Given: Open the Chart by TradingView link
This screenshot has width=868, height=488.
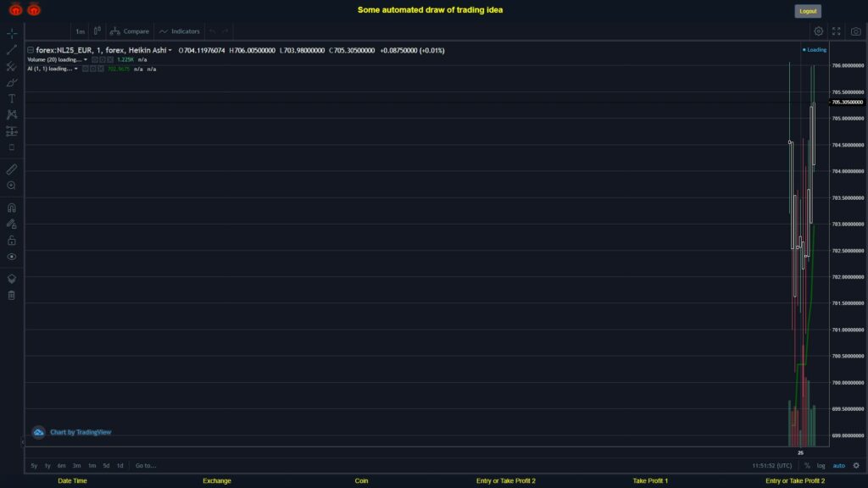Looking at the screenshot, I should 81,432.
